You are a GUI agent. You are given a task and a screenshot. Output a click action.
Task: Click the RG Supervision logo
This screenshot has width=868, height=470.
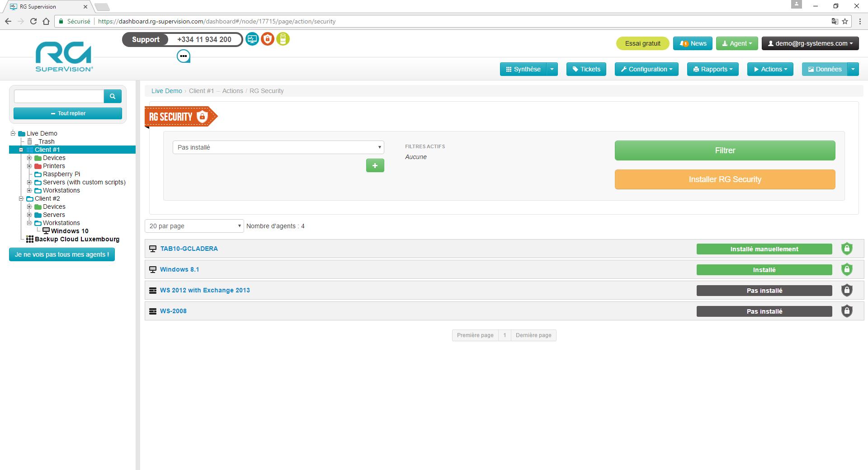coord(64,56)
